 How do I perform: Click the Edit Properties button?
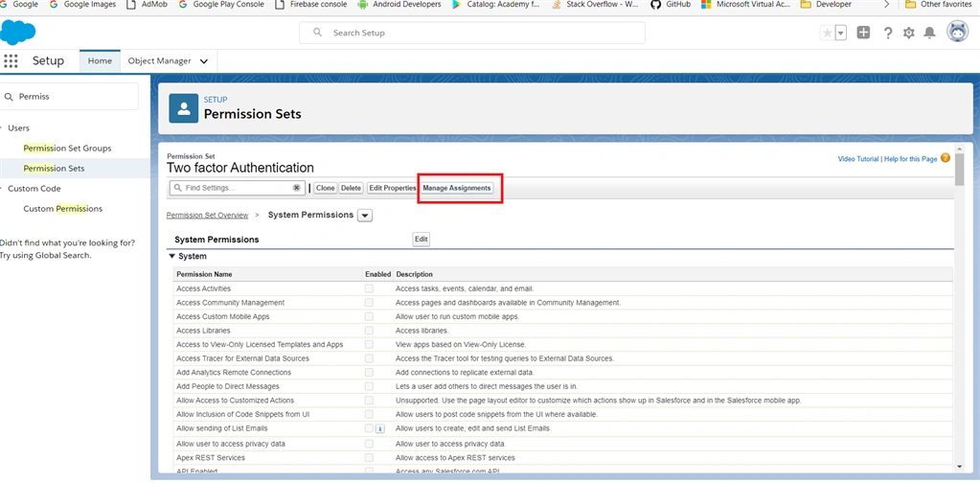pos(392,188)
